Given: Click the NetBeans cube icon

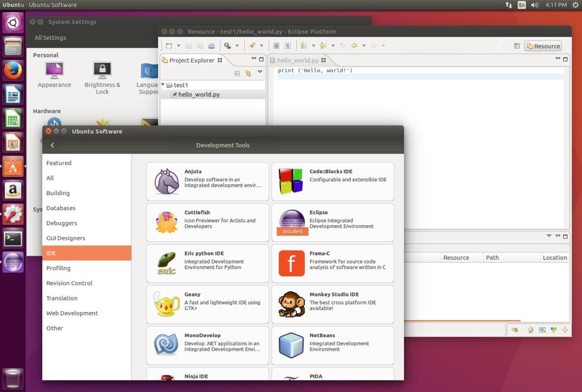Looking at the screenshot, I should point(292,345).
